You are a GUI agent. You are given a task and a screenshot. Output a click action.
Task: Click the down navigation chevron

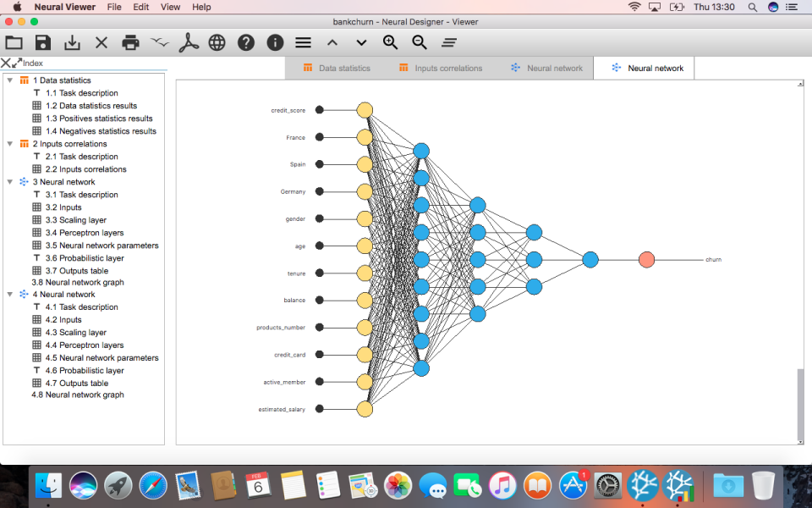[x=361, y=41]
